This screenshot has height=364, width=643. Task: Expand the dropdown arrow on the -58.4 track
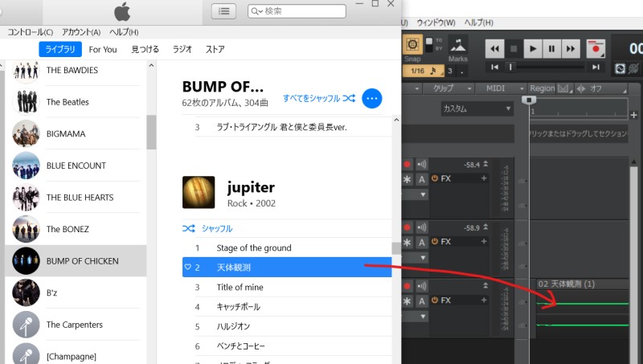pyautogui.click(x=423, y=194)
